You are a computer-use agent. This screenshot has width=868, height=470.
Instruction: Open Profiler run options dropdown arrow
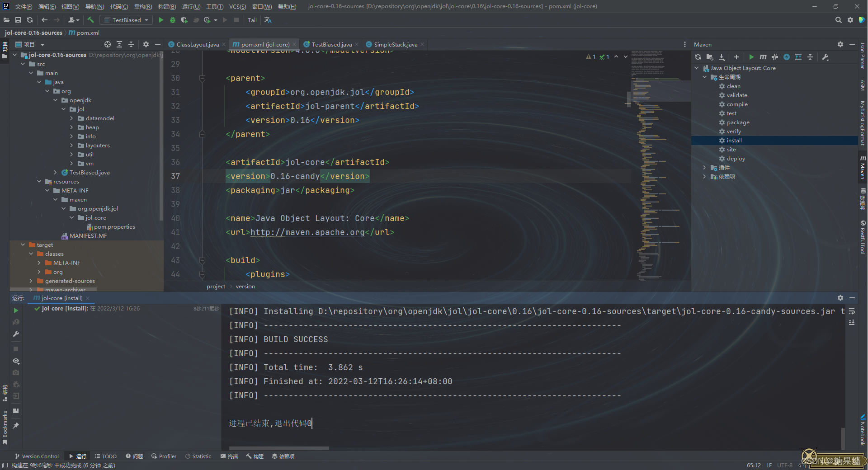216,20
